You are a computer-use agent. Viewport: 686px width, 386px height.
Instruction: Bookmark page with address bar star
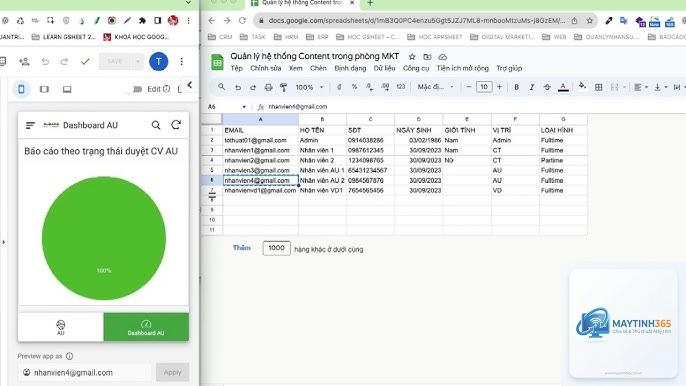pyautogui.click(x=590, y=21)
